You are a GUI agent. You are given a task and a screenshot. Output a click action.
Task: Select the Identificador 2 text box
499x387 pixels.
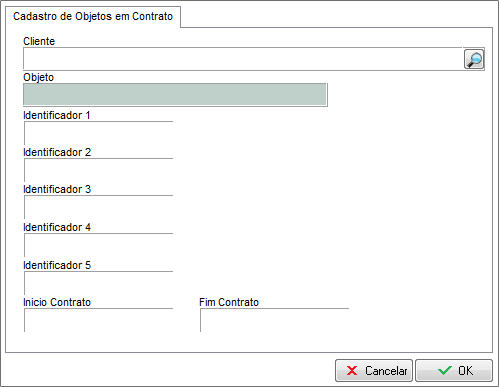coord(98,170)
